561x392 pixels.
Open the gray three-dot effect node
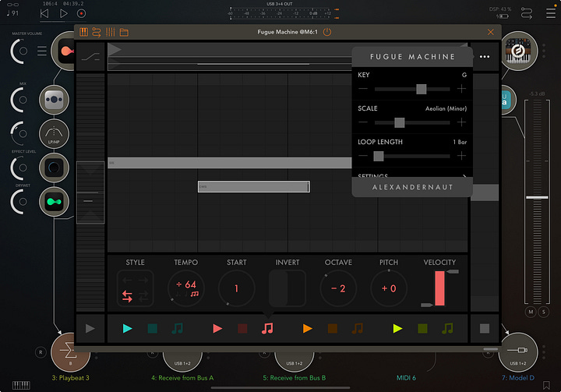54,100
